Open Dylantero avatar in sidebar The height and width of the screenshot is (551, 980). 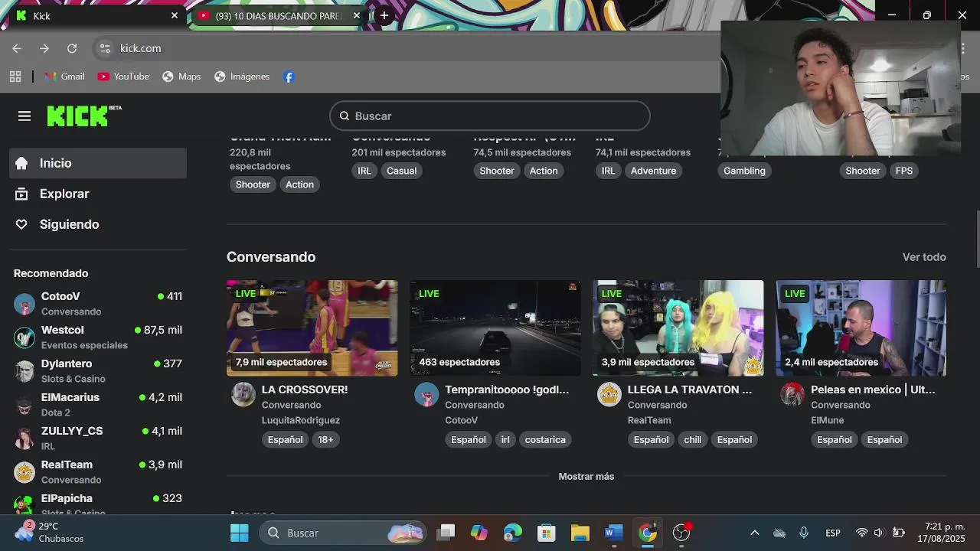[24, 371]
